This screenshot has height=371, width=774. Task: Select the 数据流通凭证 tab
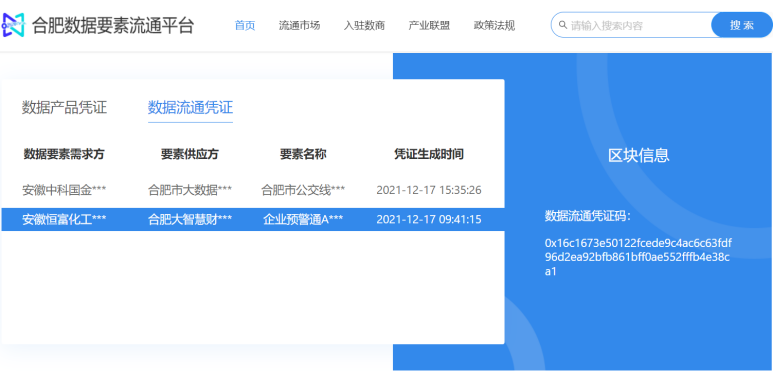(x=190, y=107)
